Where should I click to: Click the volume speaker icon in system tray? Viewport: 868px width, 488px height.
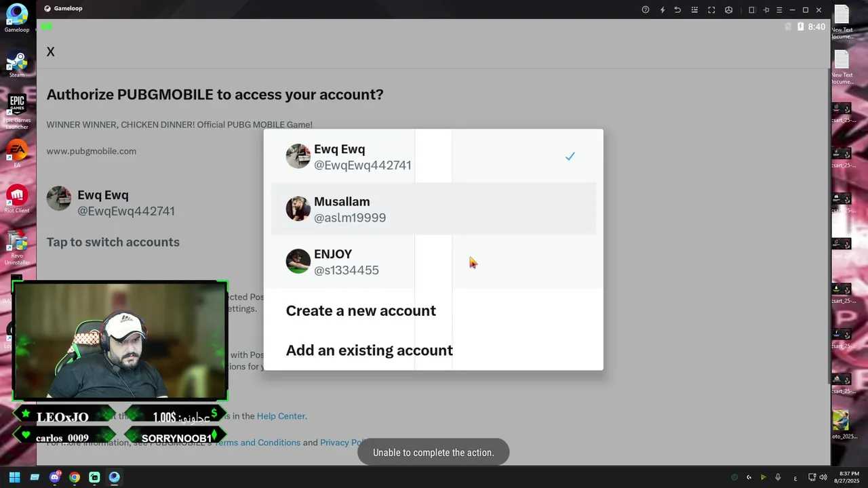(x=823, y=477)
